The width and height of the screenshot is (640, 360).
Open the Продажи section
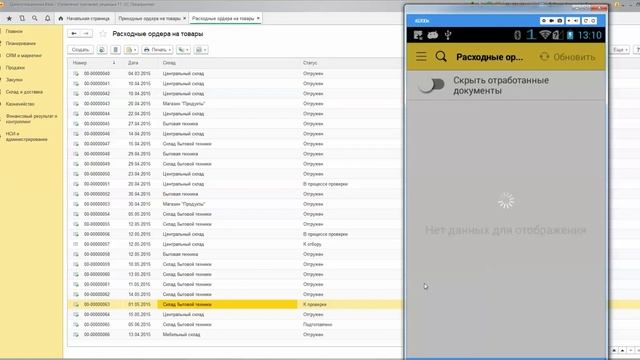[x=15, y=68]
